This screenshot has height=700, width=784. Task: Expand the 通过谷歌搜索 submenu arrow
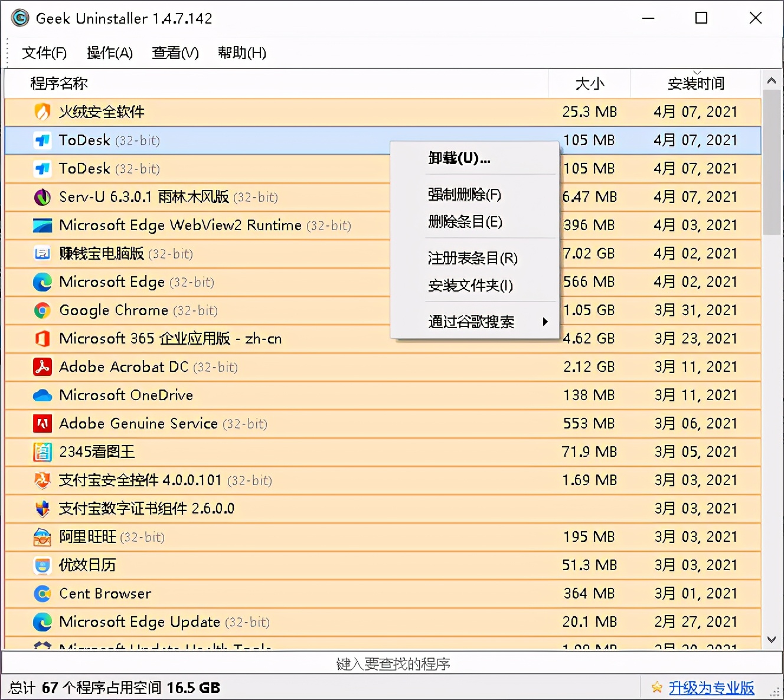tap(545, 322)
